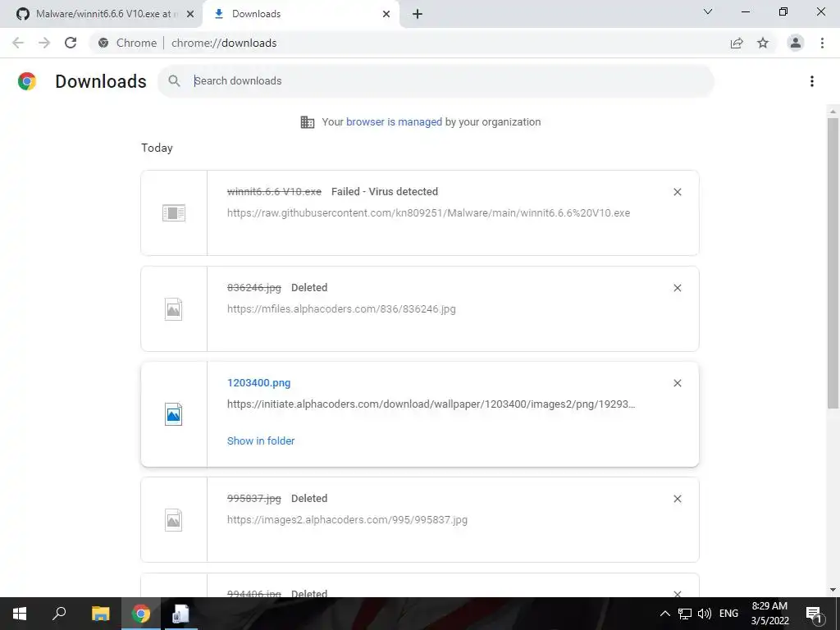
Task: Click the Deleted label beside 836246.jpg
Action: [309, 288]
